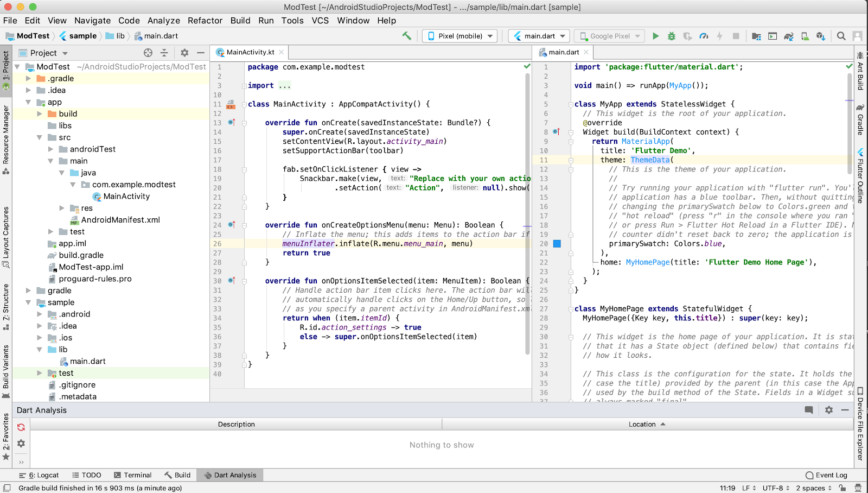Click the Make Project hammer icon
Screen dimensions: 868x493
click(406, 36)
